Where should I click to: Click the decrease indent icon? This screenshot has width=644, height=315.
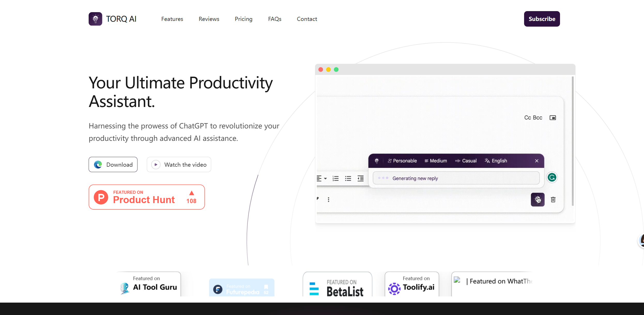(361, 179)
